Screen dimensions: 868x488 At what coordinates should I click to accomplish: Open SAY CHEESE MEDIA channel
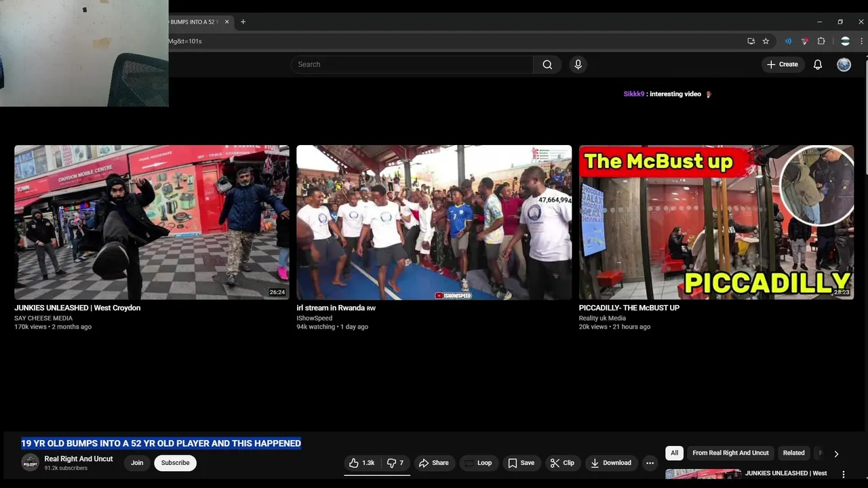tap(43, 318)
